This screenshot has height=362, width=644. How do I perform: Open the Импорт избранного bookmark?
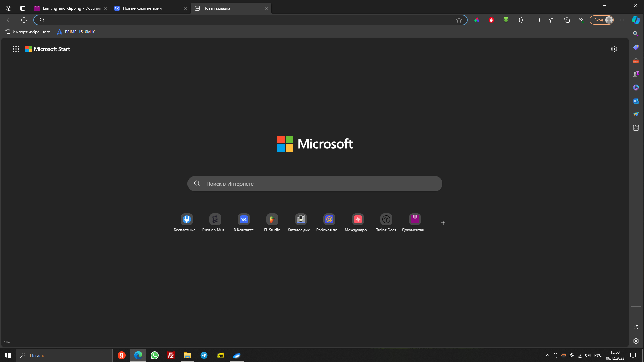[x=28, y=32]
